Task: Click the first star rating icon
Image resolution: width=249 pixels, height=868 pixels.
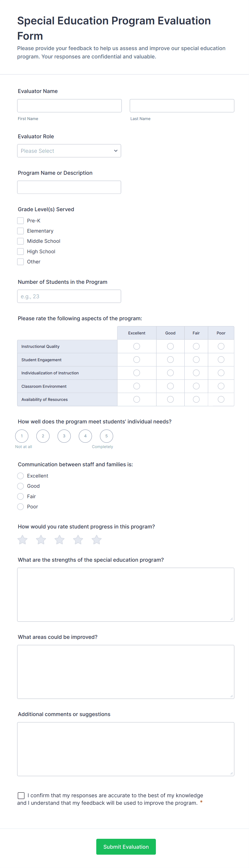Action: point(22,540)
